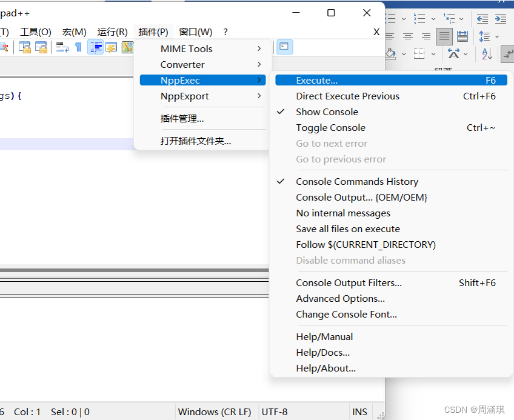Click increase indent in Word ribbon

(501, 19)
